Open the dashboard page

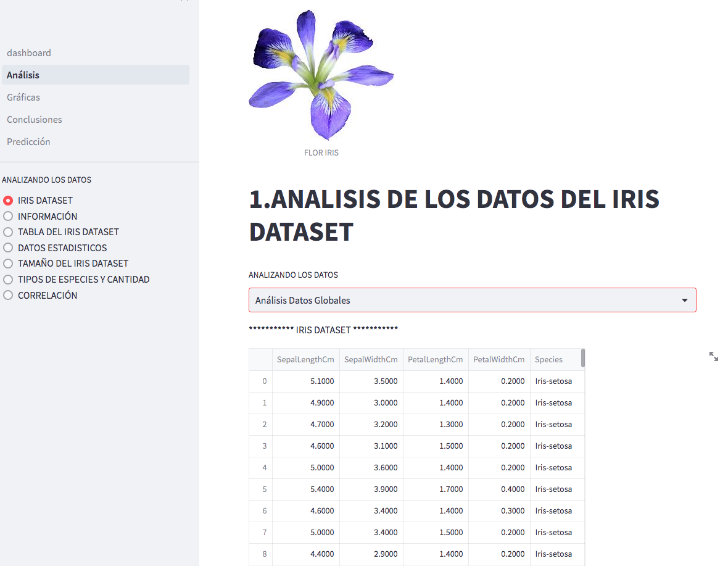29,52
